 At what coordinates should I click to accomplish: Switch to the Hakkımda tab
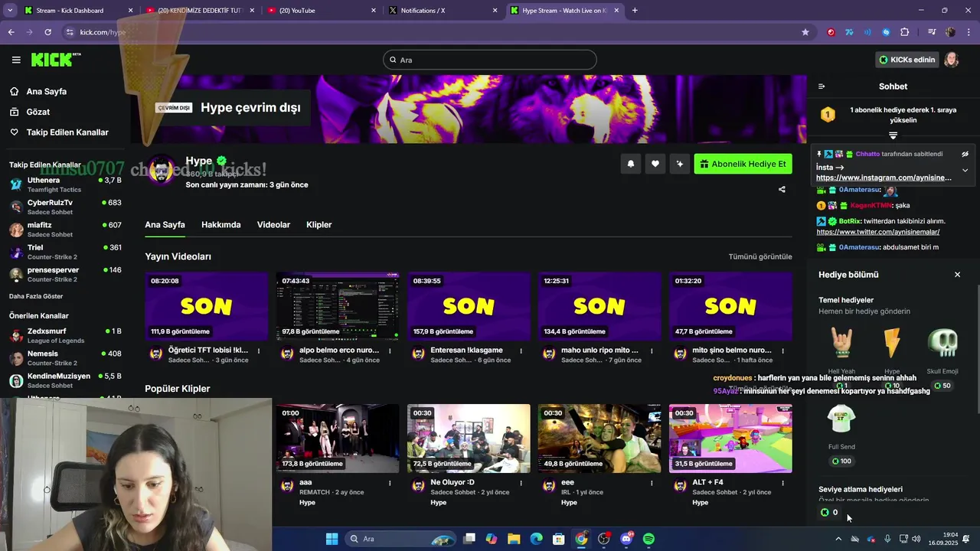tap(220, 225)
